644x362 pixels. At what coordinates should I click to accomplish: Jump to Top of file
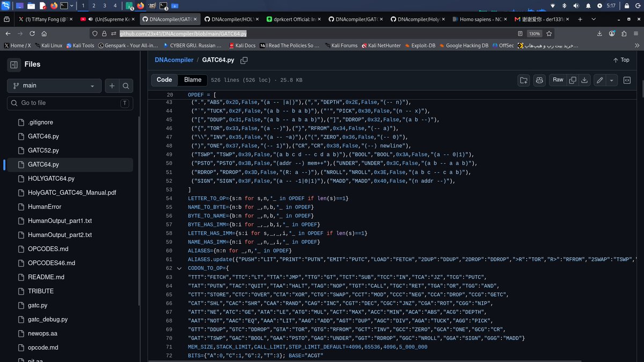click(x=621, y=60)
